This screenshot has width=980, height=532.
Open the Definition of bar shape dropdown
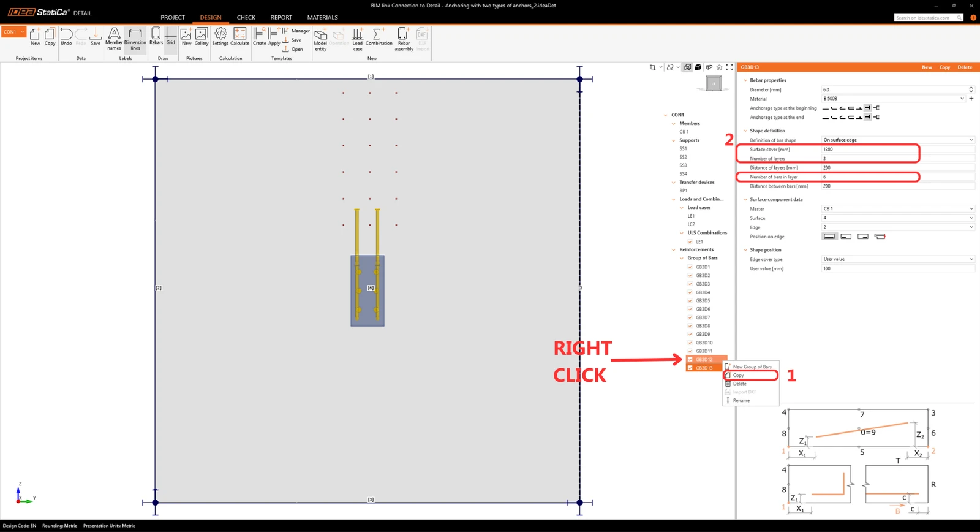[898, 140]
